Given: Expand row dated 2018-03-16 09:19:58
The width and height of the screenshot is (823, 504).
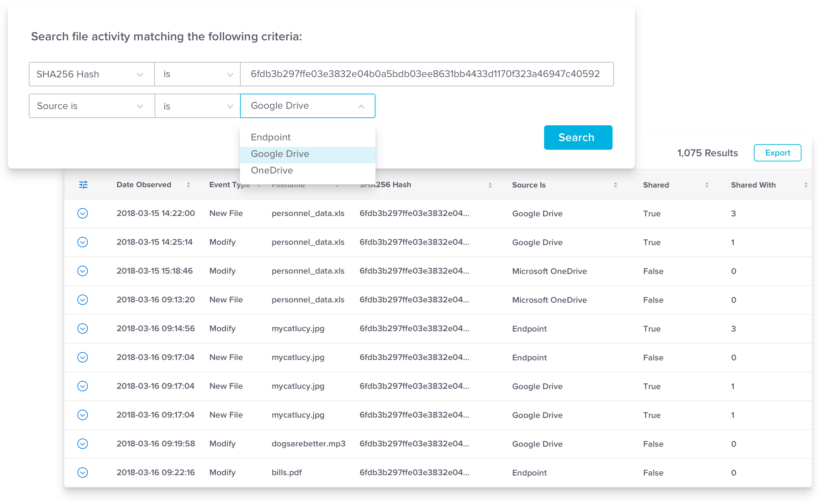Looking at the screenshot, I should pos(83,444).
